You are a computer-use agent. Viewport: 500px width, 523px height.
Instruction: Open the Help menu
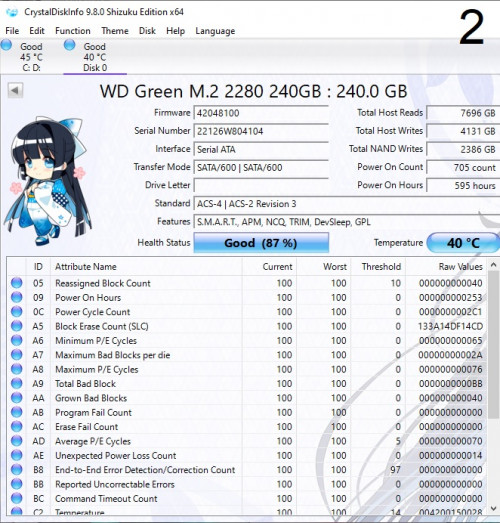pyautogui.click(x=175, y=31)
